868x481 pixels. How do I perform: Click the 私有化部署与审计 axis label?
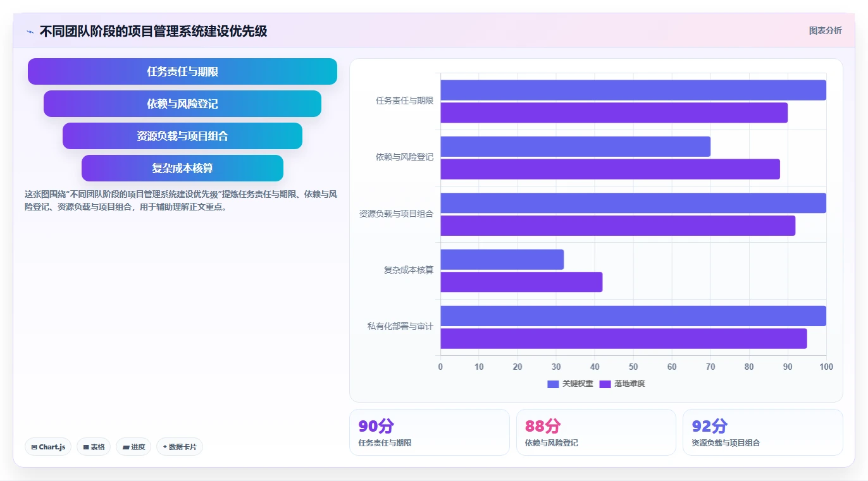[x=400, y=327]
